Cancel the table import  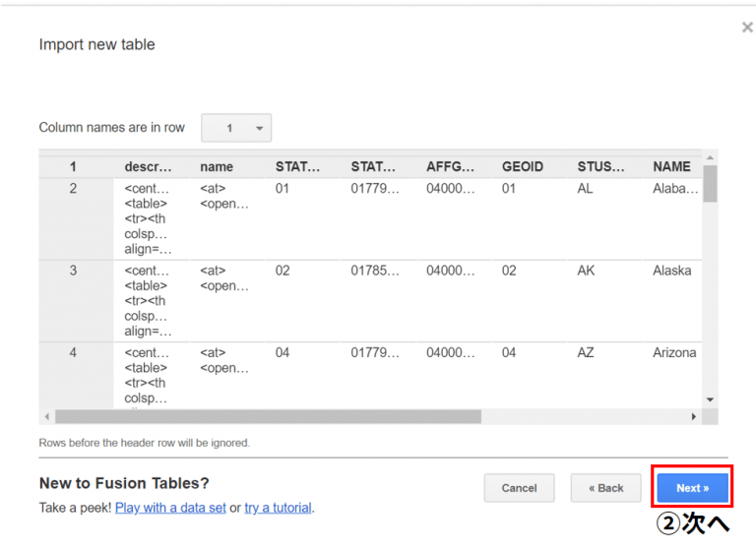[520, 488]
